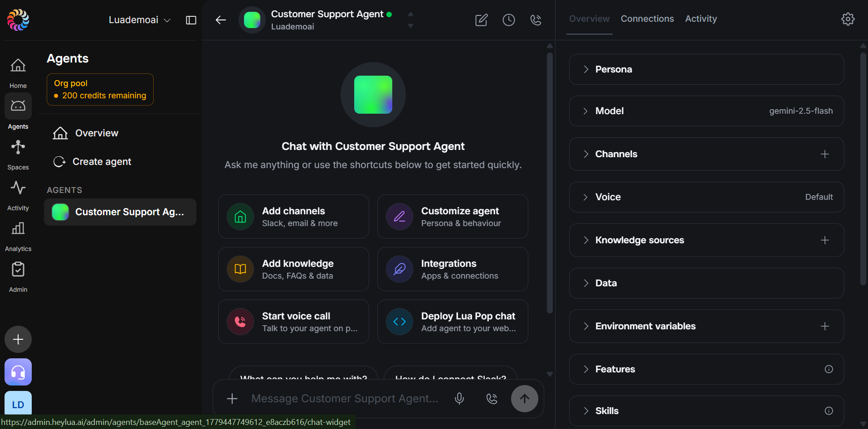Open chat history clock icon

[509, 20]
